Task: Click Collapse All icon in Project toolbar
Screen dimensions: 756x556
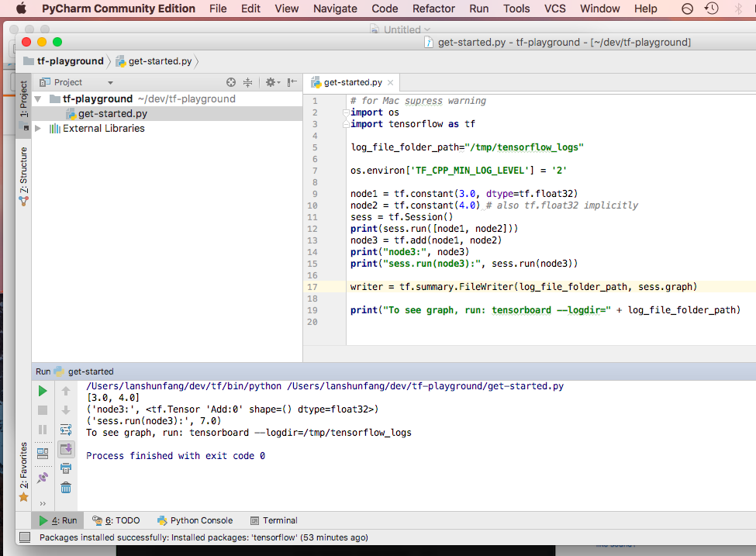Action: tap(247, 82)
